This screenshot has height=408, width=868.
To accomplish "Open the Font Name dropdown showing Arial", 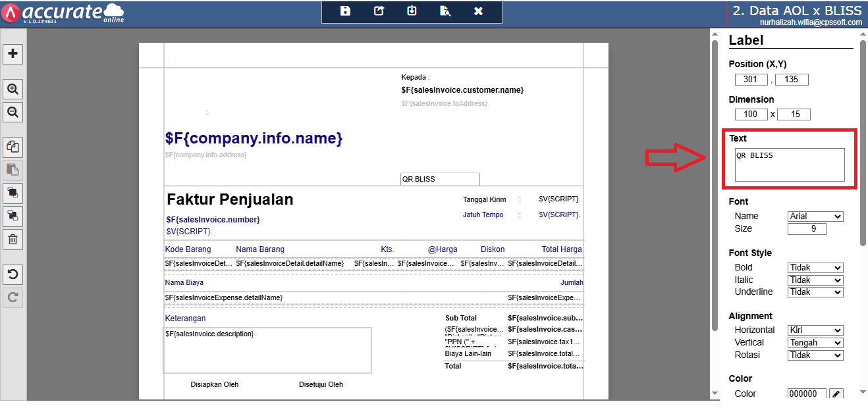I will click(815, 217).
